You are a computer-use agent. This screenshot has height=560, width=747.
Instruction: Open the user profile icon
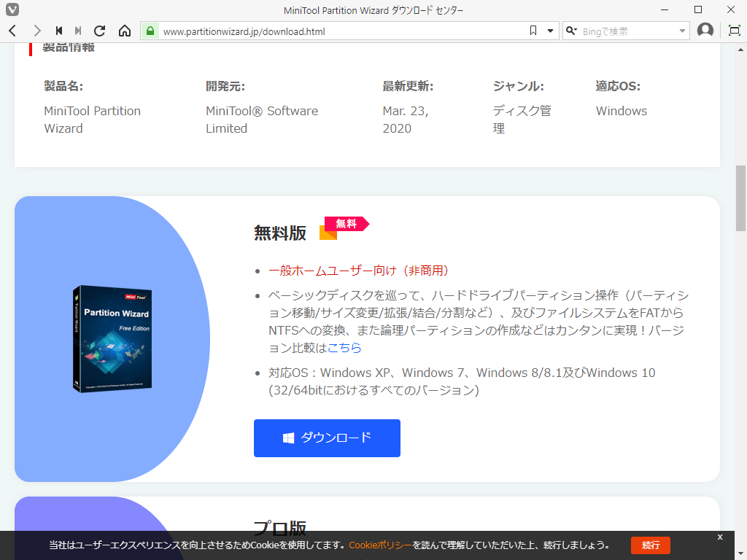(705, 31)
